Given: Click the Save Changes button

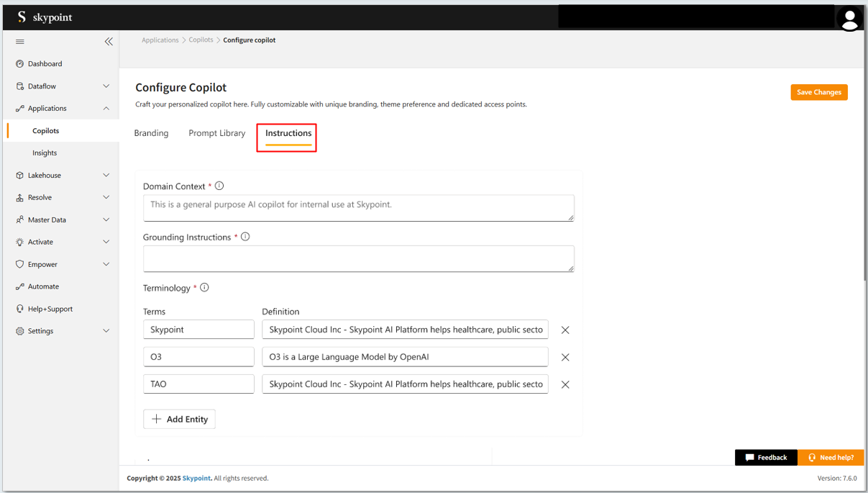Looking at the screenshot, I should [818, 92].
